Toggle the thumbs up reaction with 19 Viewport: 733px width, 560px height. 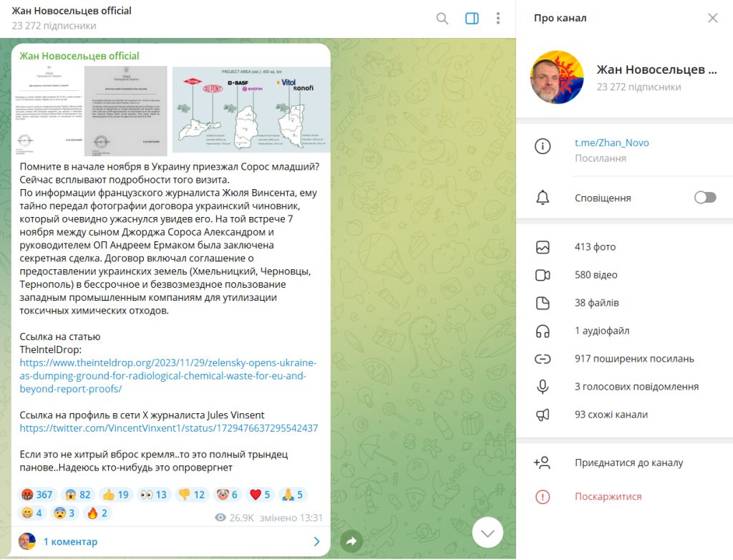click(116, 495)
